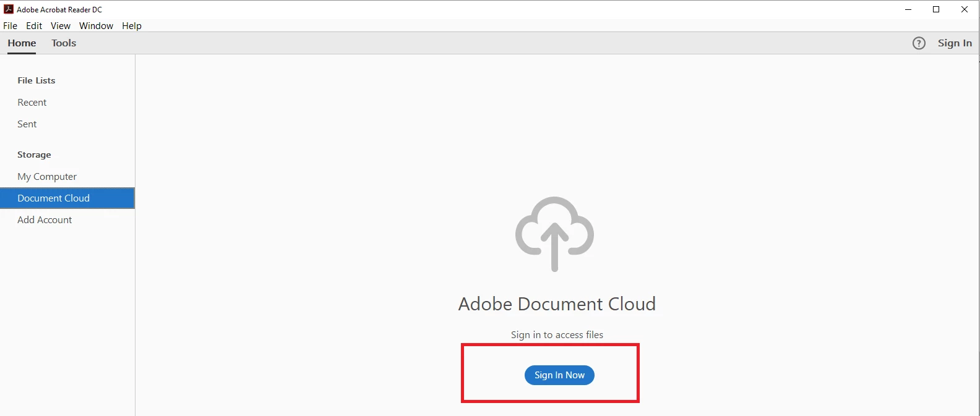Open the Help menu
This screenshot has height=416, width=980.
(x=132, y=26)
